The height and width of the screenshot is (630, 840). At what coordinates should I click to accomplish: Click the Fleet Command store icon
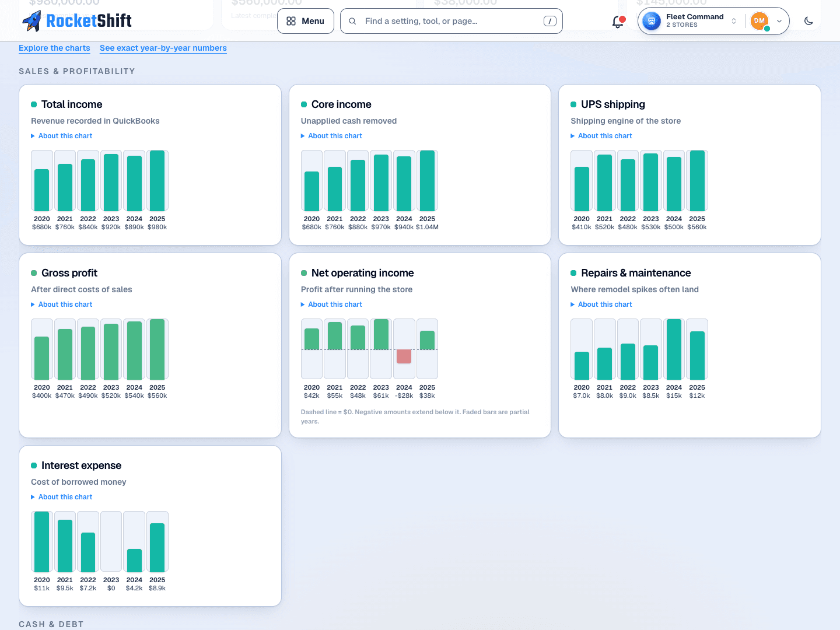(x=652, y=21)
